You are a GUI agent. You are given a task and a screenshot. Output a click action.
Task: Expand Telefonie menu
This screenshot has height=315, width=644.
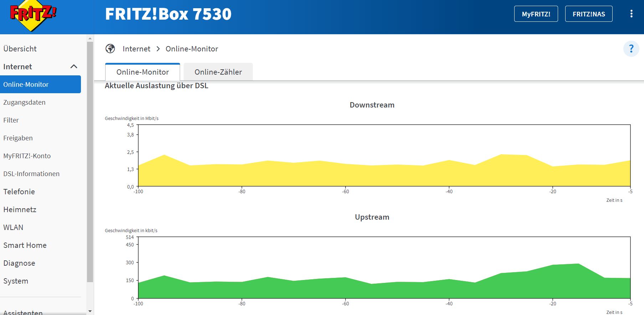coord(19,191)
